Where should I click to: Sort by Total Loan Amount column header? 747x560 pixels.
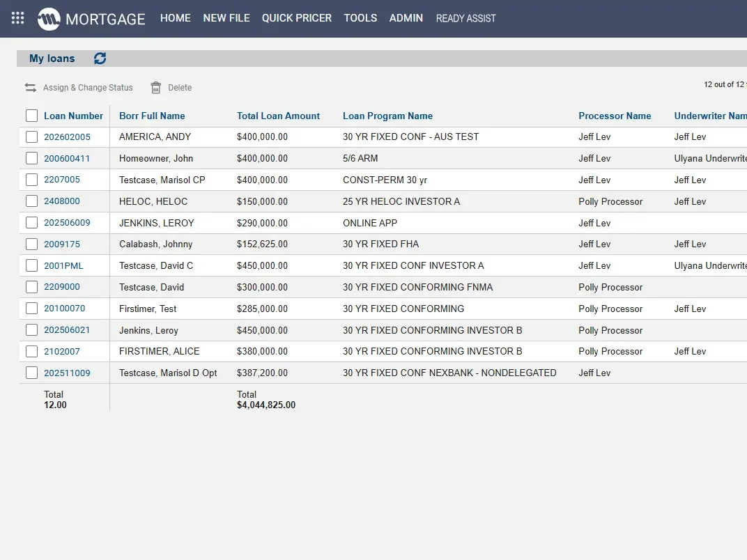(x=278, y=116)
